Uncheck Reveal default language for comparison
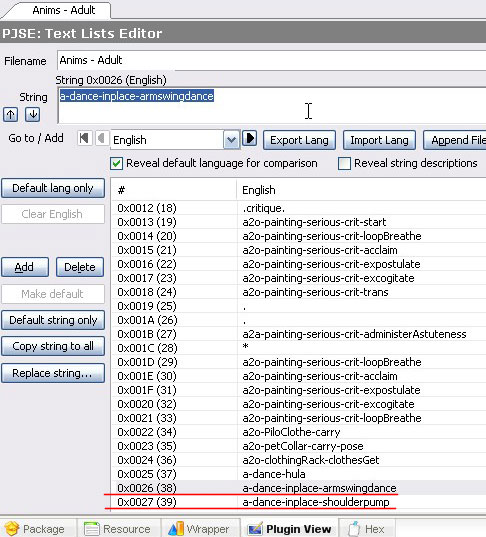This screenshot has width=486, height=537. [116, 163]
